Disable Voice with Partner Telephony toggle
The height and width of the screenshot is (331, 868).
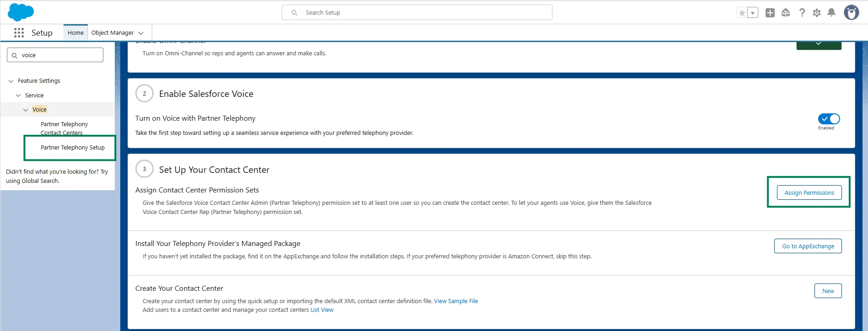829,119
